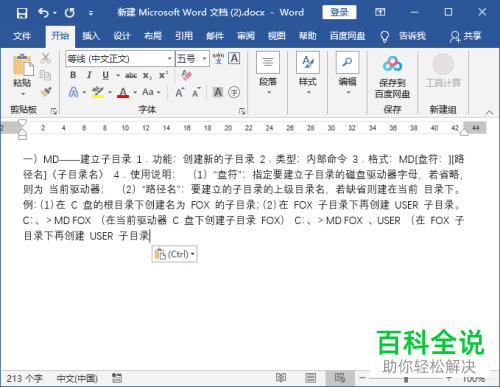This screenshot has height=387, width=500.
Task: Click the Shrink Font icon
Action: 196,92
